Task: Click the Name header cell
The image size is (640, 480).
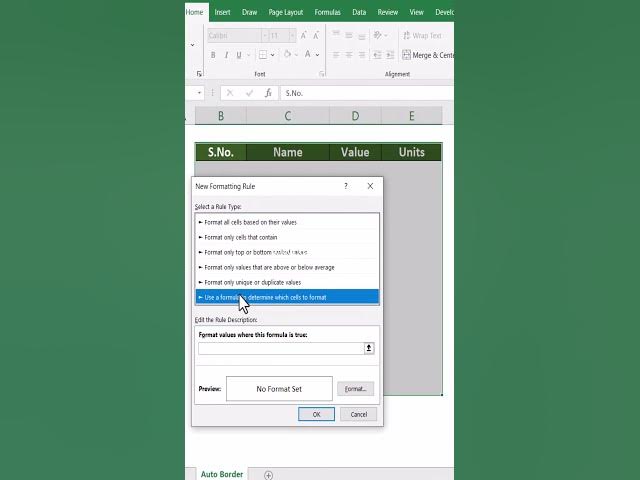Action: pos(288,152)
